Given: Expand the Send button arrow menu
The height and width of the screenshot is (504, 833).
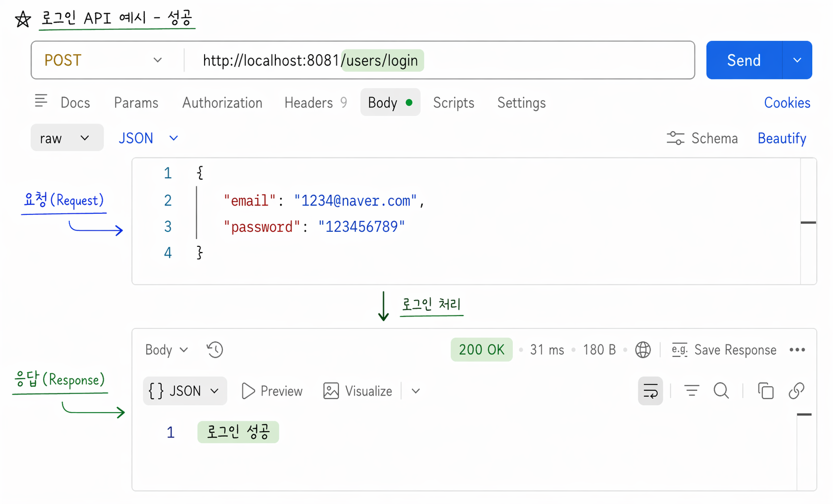Looking at the screenshot, I should click(797, 60).
